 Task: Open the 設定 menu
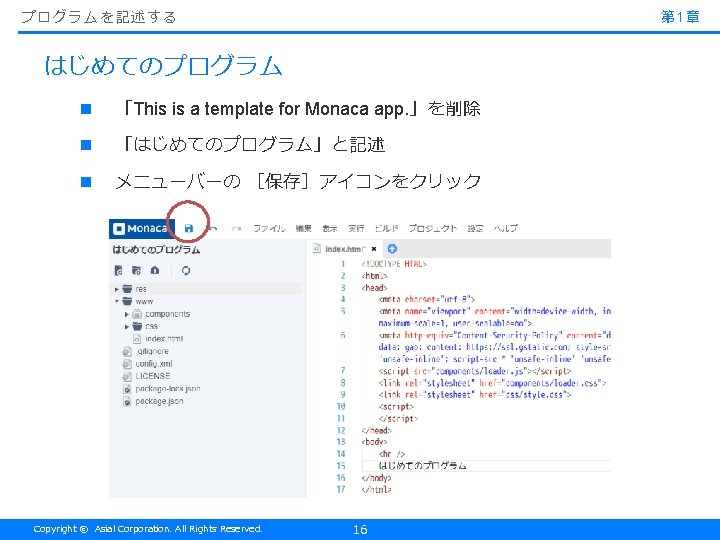pyautogui.click(x=475, y=228)
